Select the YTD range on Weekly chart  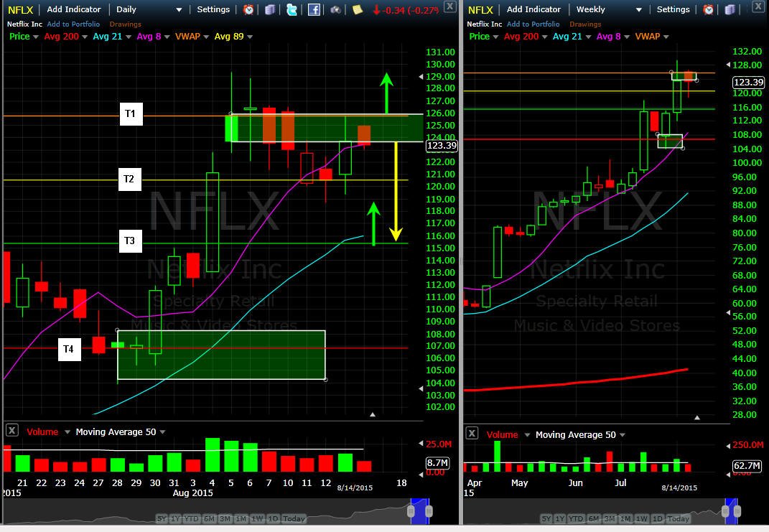(576, 519)
